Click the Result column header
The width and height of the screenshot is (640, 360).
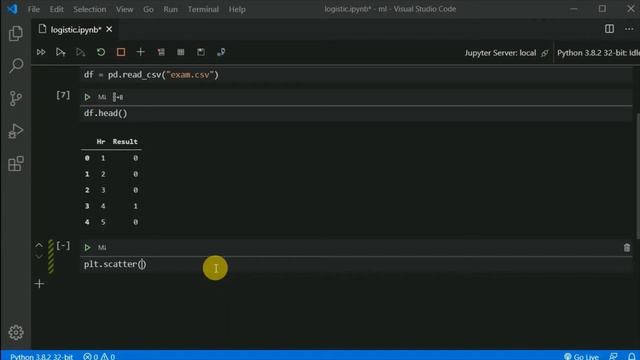click(125, 142)
